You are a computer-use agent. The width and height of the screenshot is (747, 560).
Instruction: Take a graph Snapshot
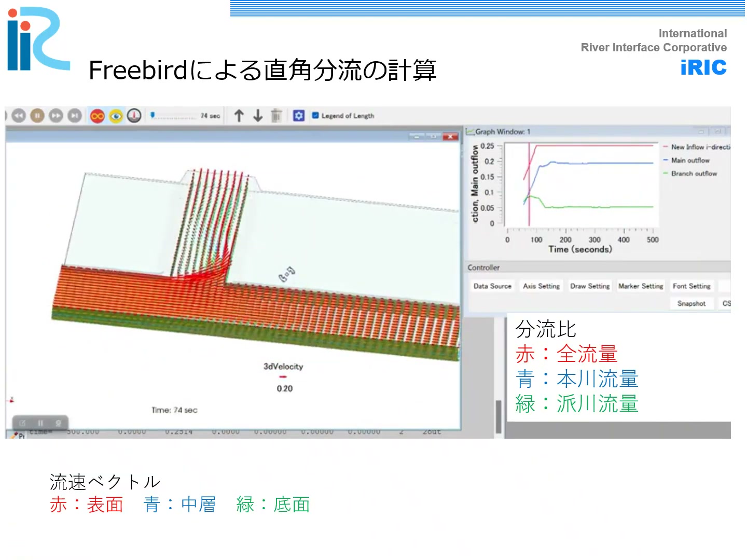[x=691, y=304]
